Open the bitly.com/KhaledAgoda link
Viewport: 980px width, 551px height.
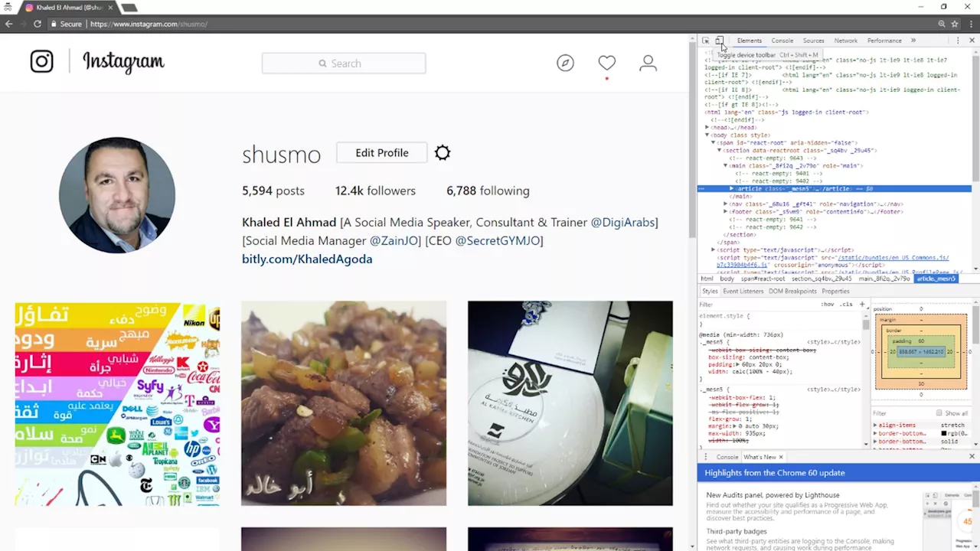tap(307, 259)
